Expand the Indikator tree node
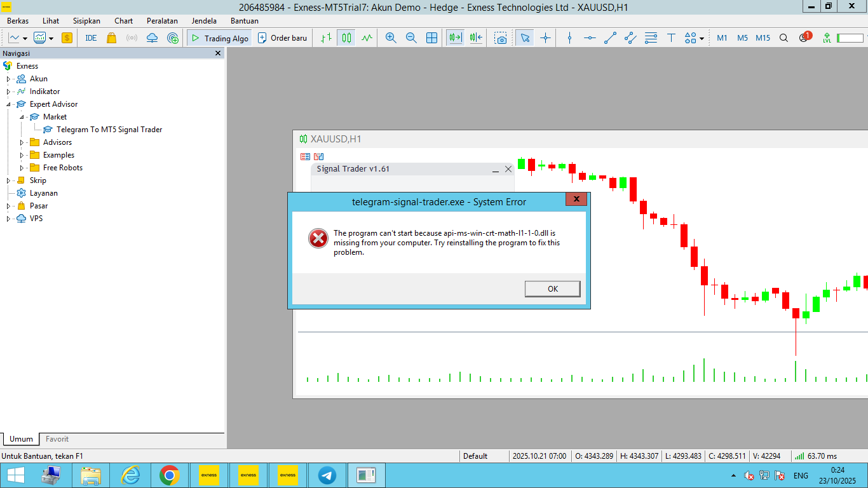Image resolution: width=868 pixels, height=488 pixels. (x=9, y=91)
